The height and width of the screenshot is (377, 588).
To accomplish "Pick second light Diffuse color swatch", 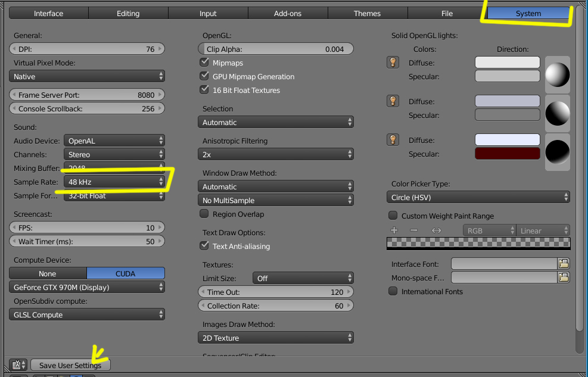I will [508, 101].
